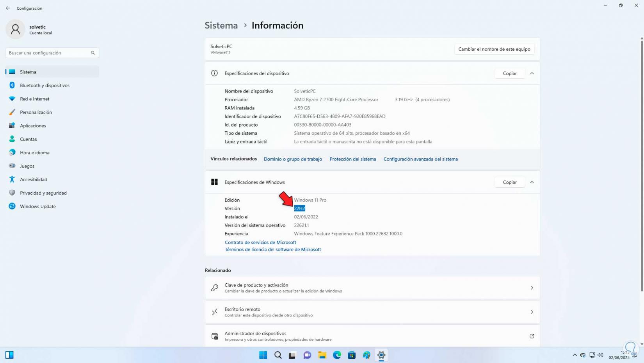Click the info icon beside Especificaciones del dispositivo

214,73
